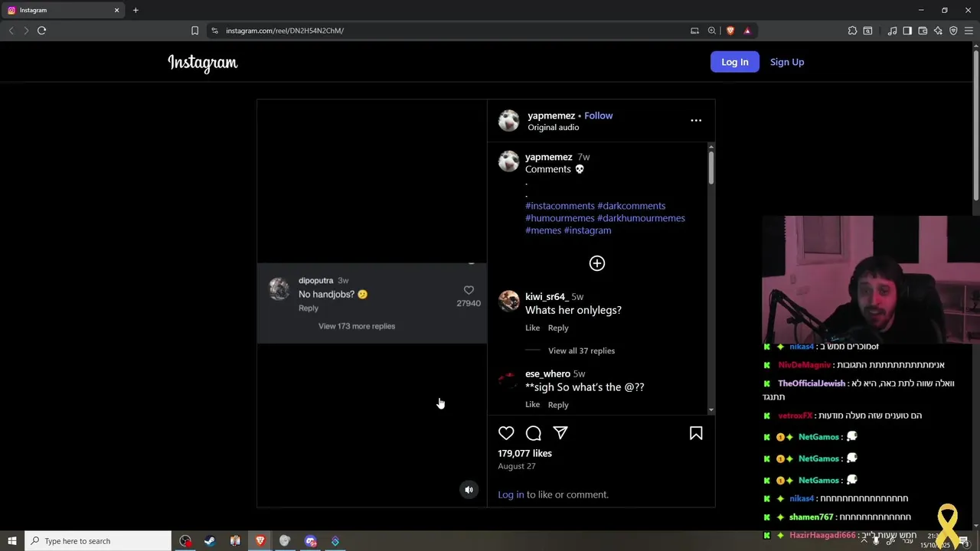
Task: Open the zoom magnifier icon in address bar
Action: coord(712,31)
